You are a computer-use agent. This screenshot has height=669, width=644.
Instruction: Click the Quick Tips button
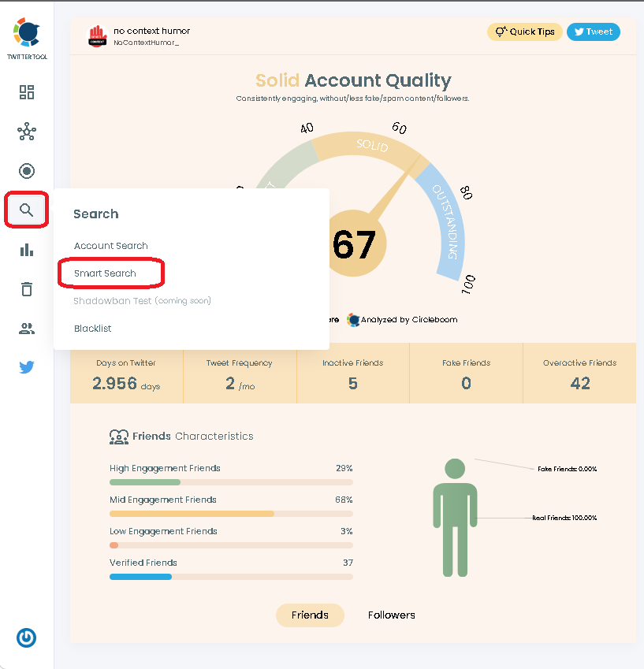coord(524,32)
